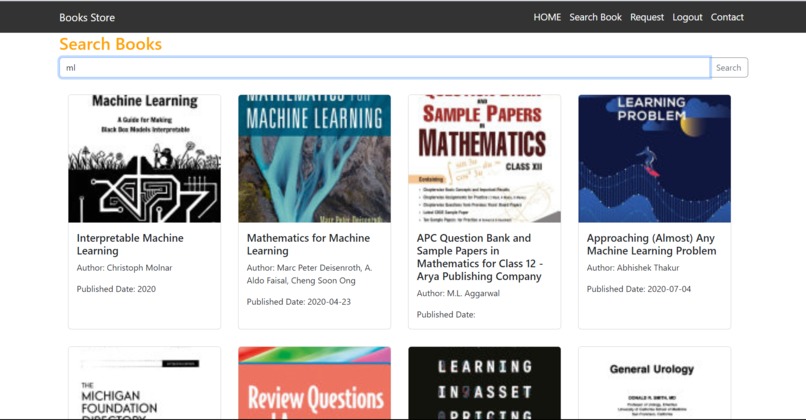Go to the HOME page

coord(547,17)
